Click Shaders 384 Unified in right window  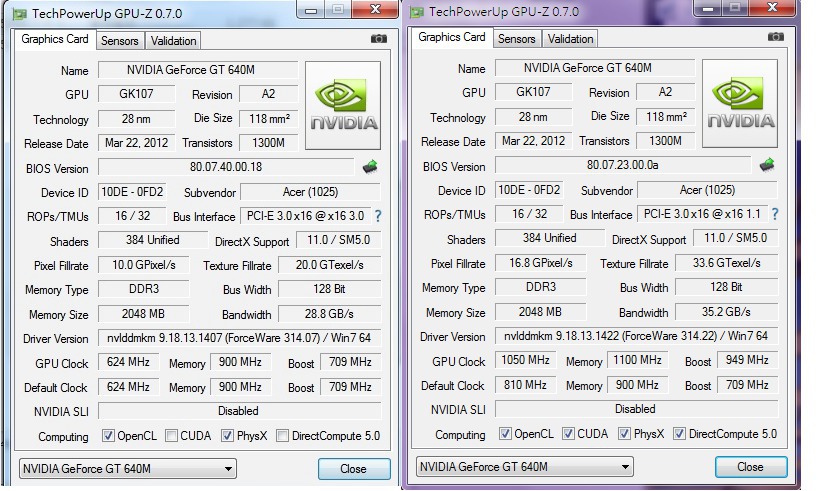click(x=550, y=238)
